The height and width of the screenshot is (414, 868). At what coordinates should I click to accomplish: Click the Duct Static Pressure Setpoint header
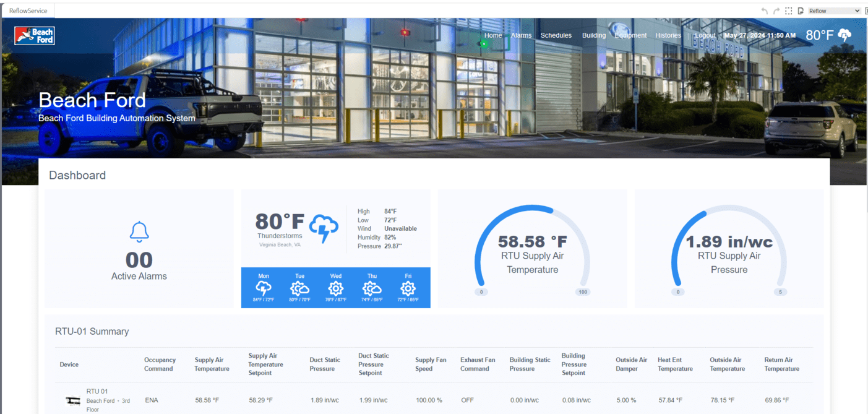point(374,364)
